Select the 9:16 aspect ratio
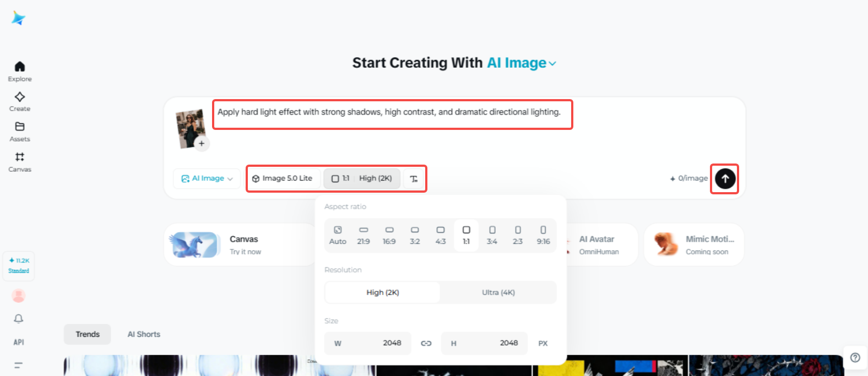The width and height of the screenshot is (868, 376). pos(543,235)
